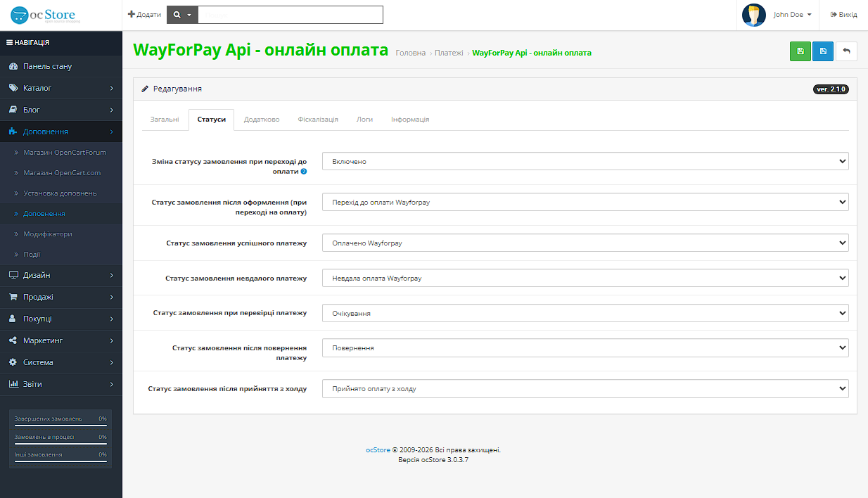
Task: Select the Статуси tab
Action: (212, 120)
